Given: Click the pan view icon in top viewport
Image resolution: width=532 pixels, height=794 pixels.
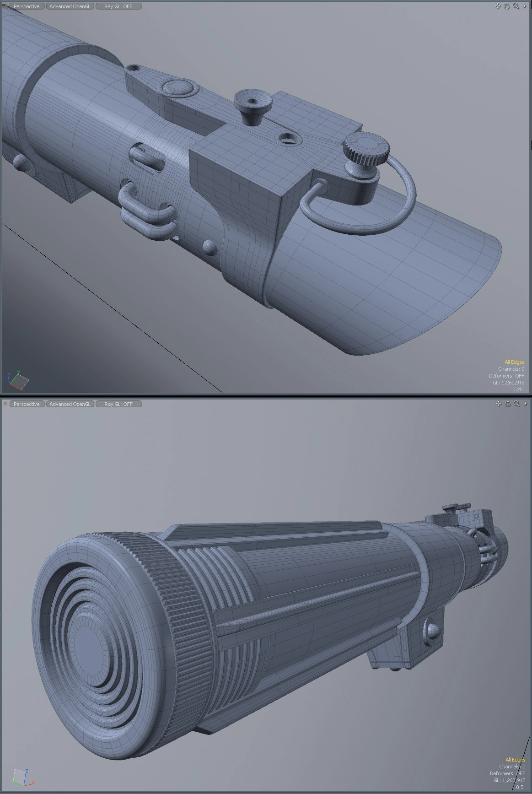Looking at the screenshot, I should (498, 6).
